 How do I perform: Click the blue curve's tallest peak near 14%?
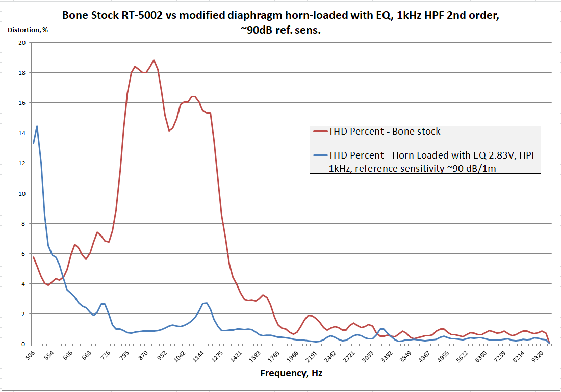37,126
